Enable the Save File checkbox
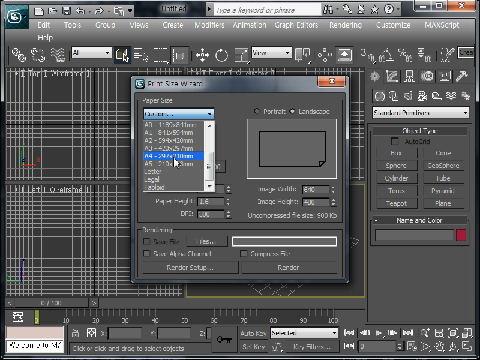 click(146, 241)
